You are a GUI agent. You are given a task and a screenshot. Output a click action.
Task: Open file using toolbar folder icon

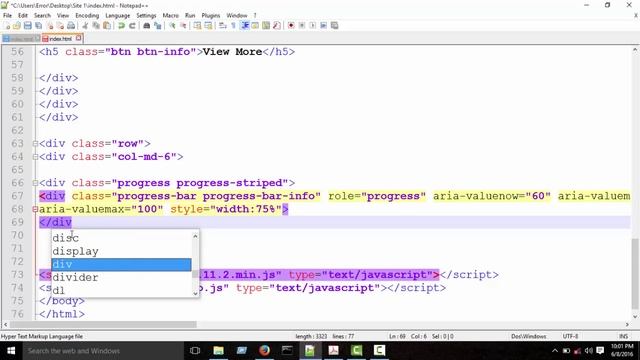pyautogui.click(x=17, y=26)
